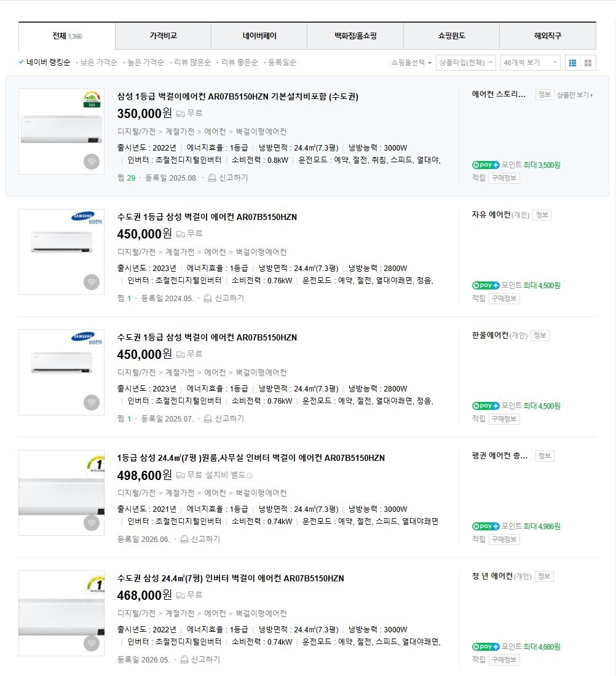Click 정보 button next to 에어컨 스토리
616x676 pixels.
(545, 95)
